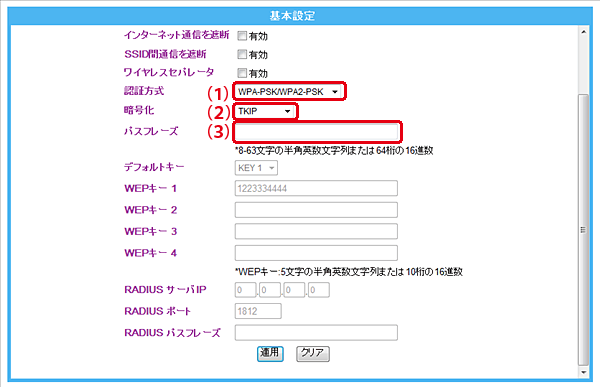The height and width of the screenshot is (387, 600).
Task: Enable the ワイヤレスセパレータ checkbox
Action: [x=242, y=73]
